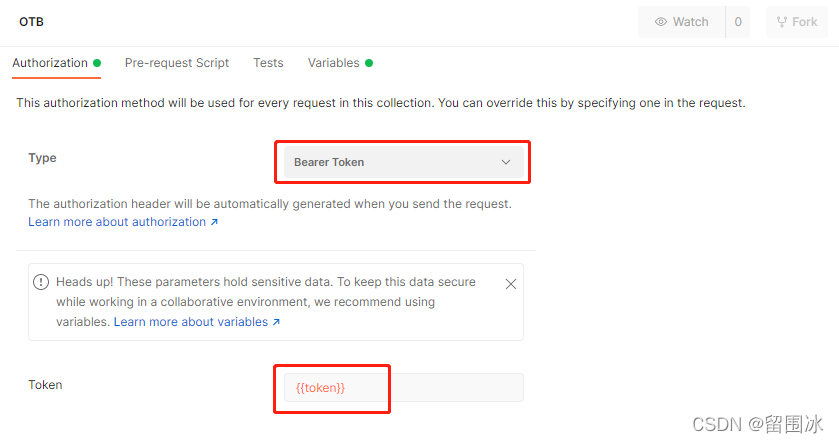Fork the OTB collection
Image resolution: width=839 pixels, height=443 pixels.
[797, 22]
